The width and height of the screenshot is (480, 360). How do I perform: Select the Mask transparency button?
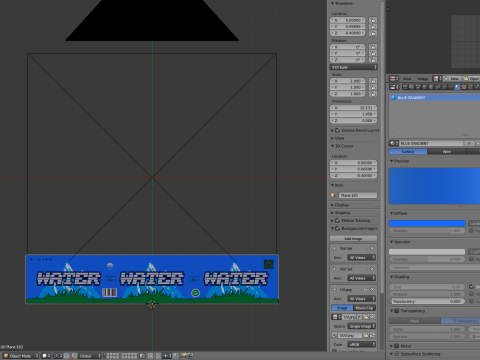click(415, 321)
